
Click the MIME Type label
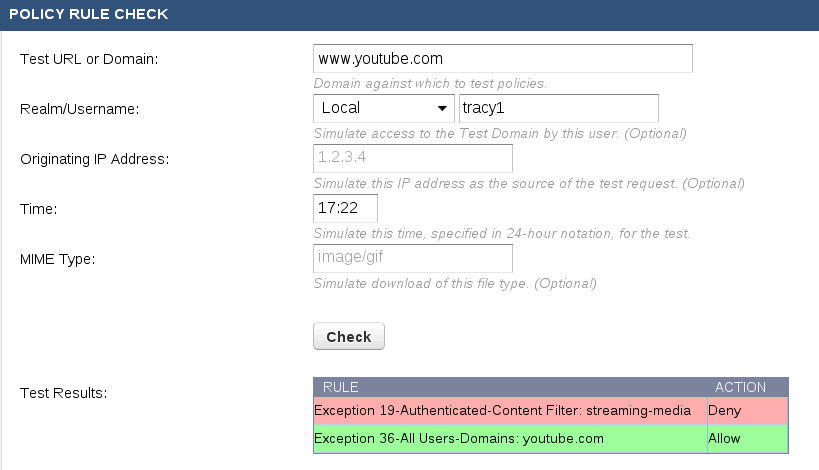tap(57, 260)
